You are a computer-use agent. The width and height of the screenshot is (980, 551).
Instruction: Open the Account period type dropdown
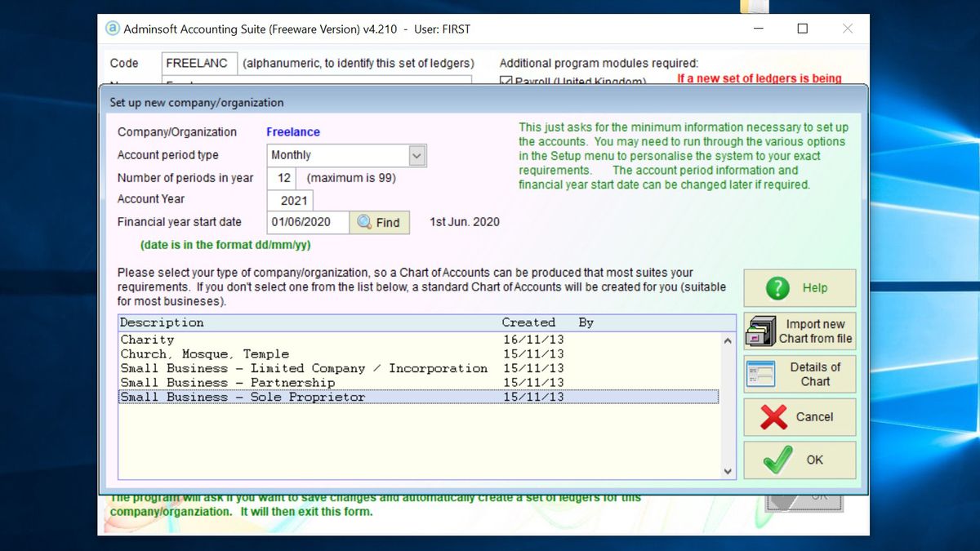point(416,155)
